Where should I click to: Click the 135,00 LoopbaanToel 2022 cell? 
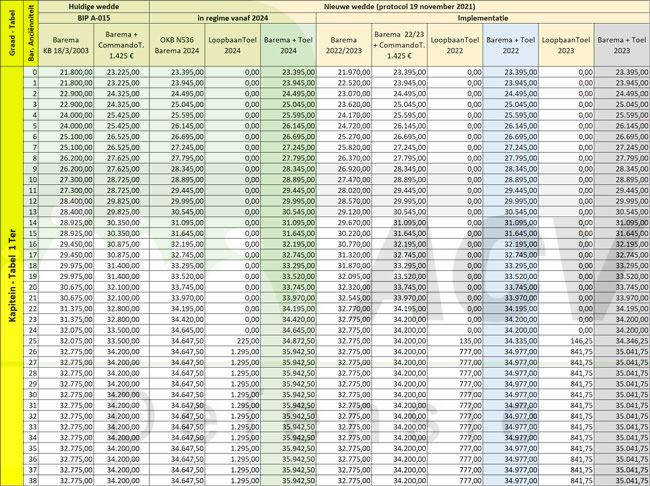click(455, 341)
